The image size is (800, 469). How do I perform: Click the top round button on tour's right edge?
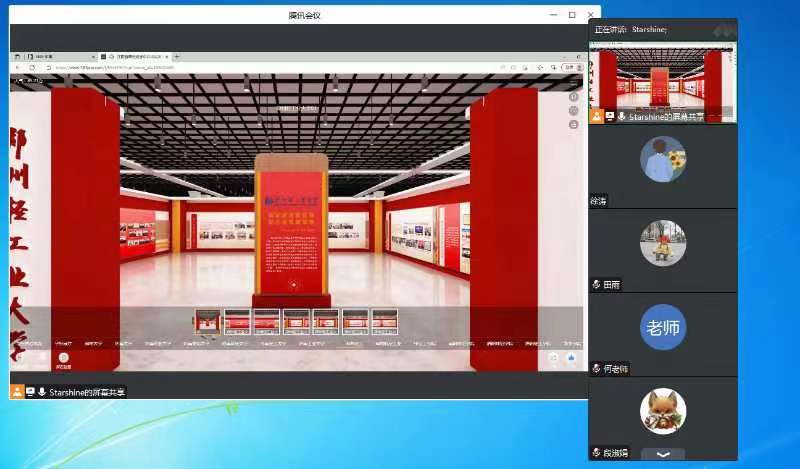pyautogui.click(x=573, y=97)
